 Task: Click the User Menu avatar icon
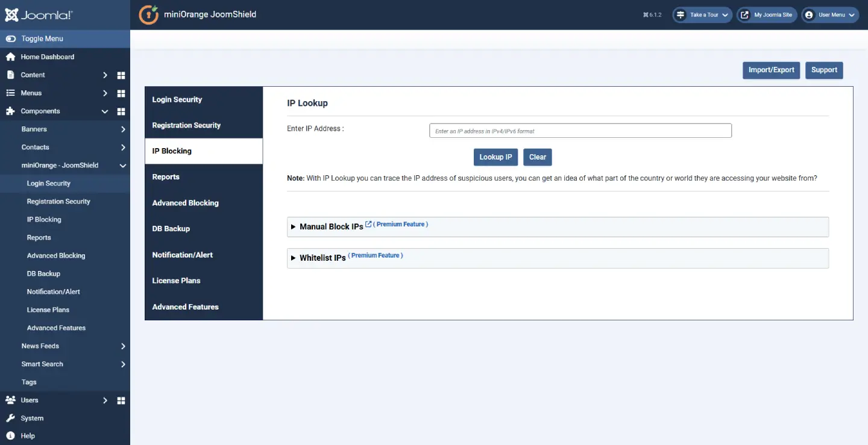810,15
